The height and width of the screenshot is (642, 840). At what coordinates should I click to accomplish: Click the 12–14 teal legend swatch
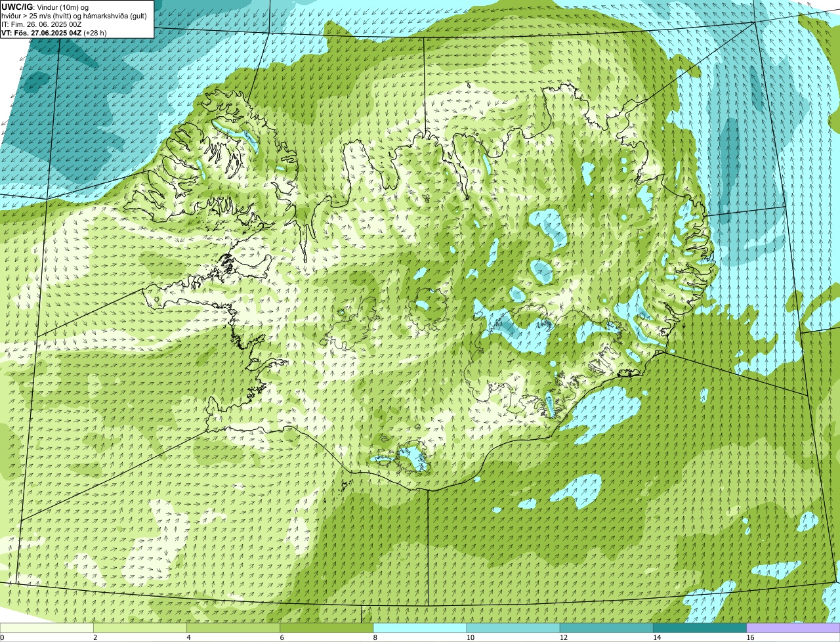click(x=606, y=628)
